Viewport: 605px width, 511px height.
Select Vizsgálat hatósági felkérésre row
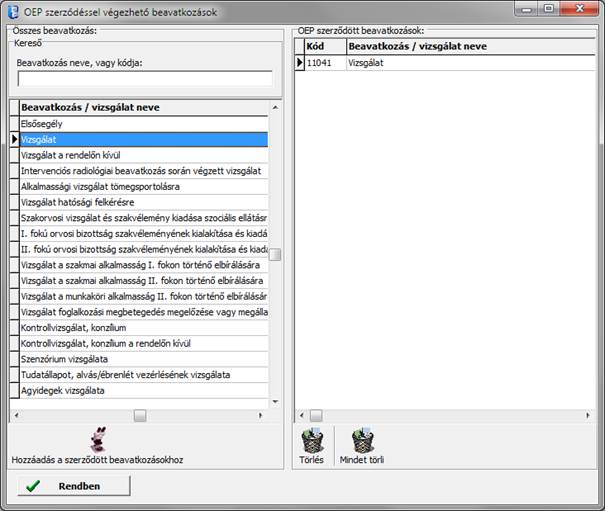[144, 202]
